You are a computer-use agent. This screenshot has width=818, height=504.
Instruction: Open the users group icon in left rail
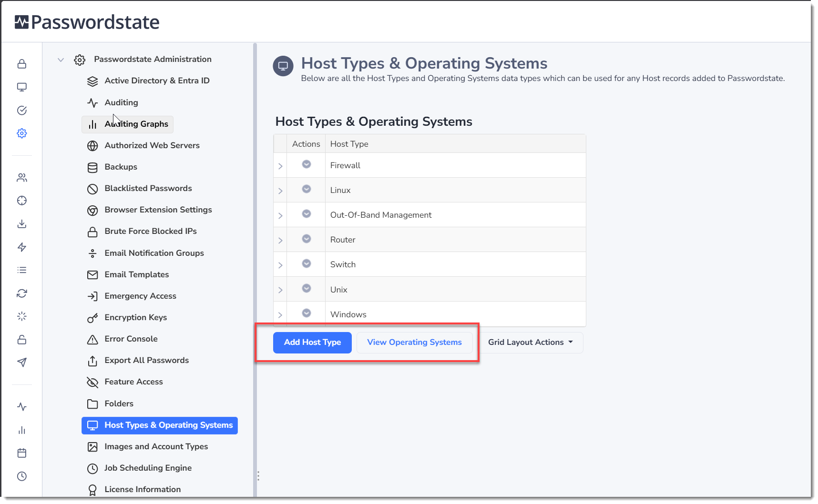(x=22, y=178)
